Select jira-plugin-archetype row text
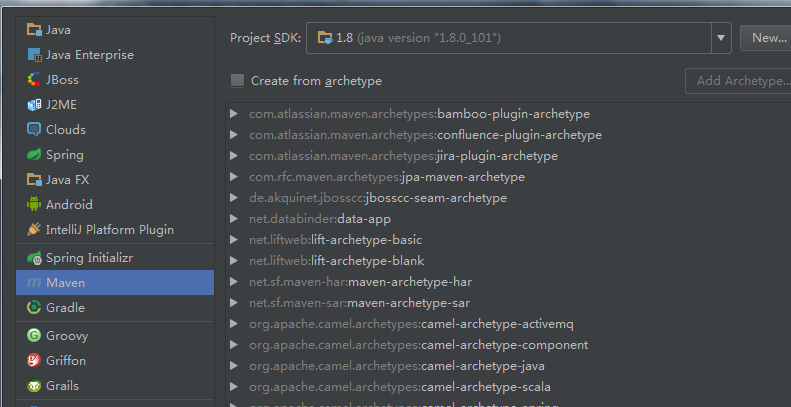The image size is (791, 407). (x=404, y=156)
